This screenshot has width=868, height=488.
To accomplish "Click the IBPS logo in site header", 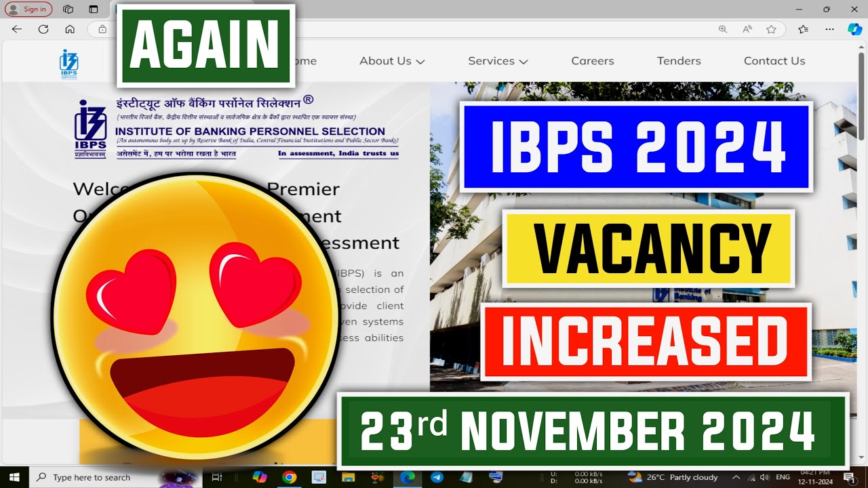I will point(68,64).
